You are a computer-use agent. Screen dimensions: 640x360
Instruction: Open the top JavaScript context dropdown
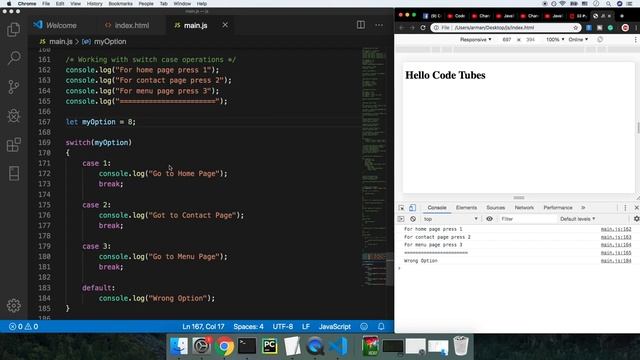(x=450, y=219)
